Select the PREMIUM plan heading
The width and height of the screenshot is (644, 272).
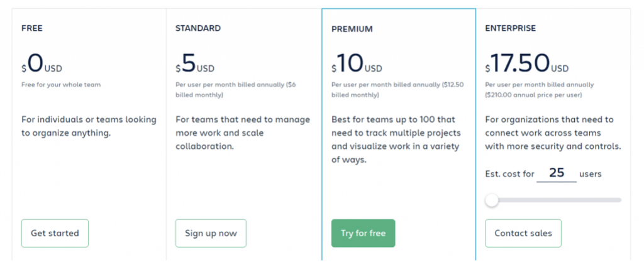click(352, 29)
